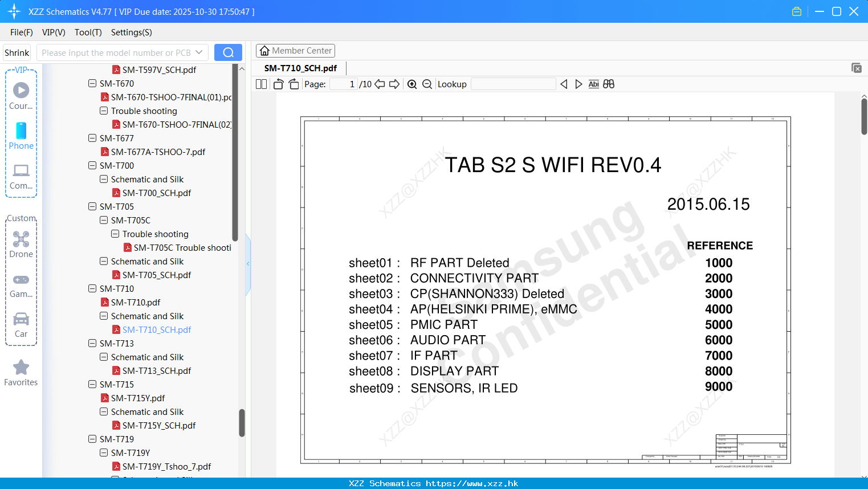Image resolution: width=868 pixels, height=489 pixels.
Task: Open SM-T670-TSHOO-7FINAL(01) pdf
Action: tap(166, 97)
